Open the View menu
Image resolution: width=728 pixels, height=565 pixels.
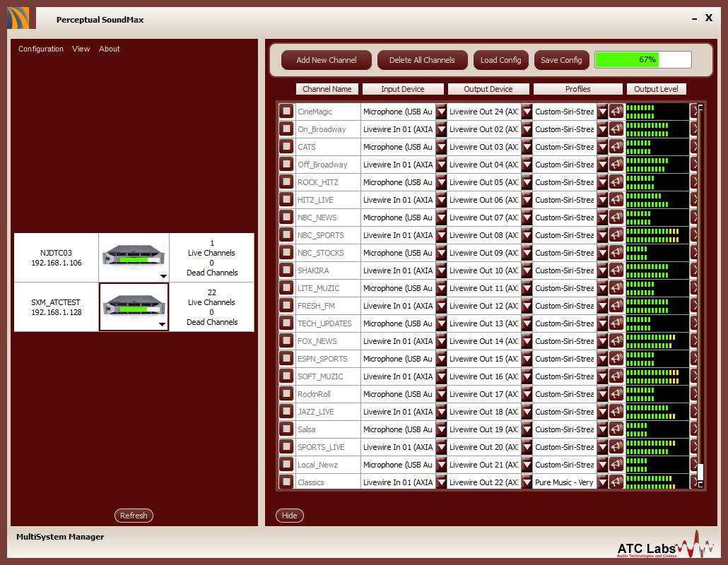pyautogui.click(x=81, y=49)
